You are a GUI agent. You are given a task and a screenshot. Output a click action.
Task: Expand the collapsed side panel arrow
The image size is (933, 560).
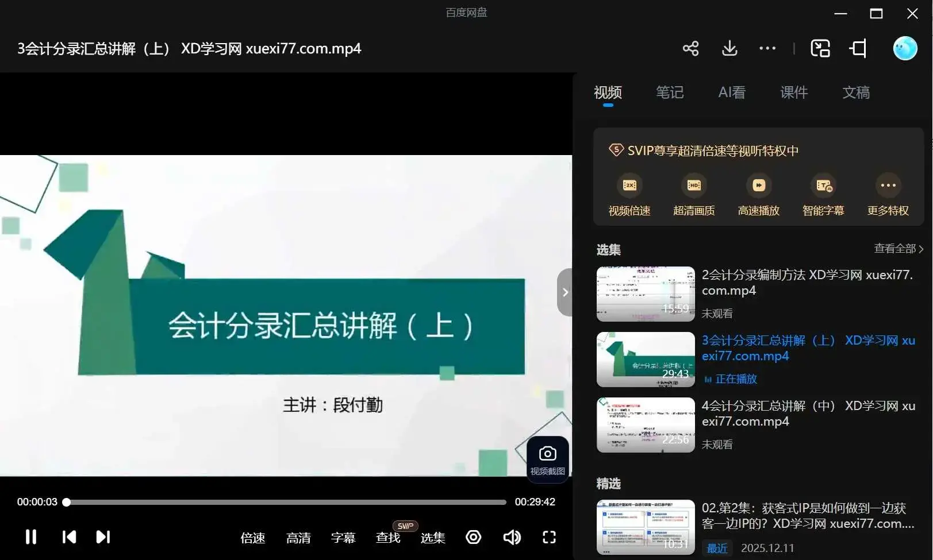[565, 292]
